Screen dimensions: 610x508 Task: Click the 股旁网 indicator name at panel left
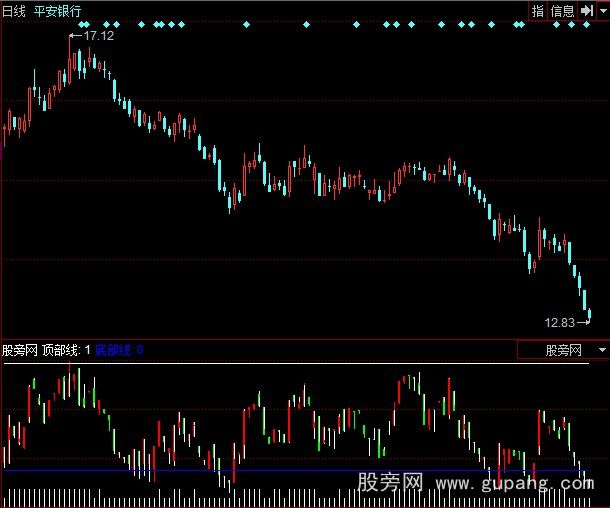pos(20,350)
